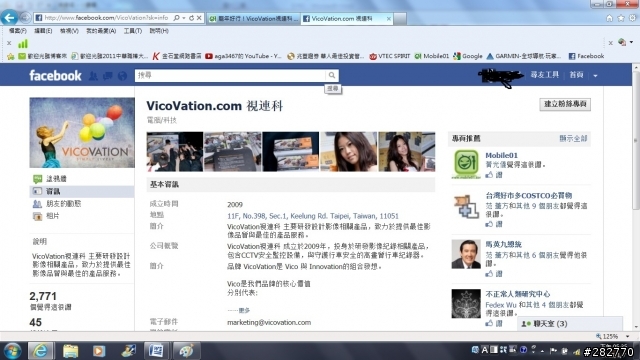Open Internet Explorer in the taskbar

(40, 351)
